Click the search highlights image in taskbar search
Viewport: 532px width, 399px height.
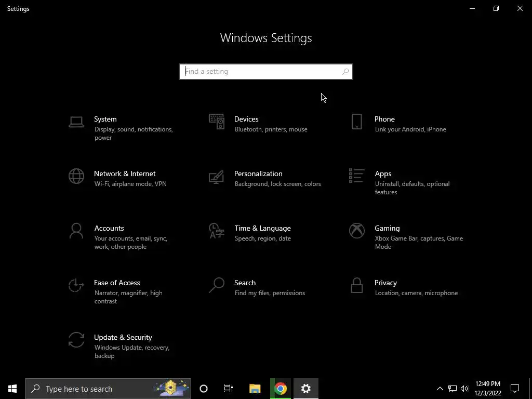(x=170, y=389)
